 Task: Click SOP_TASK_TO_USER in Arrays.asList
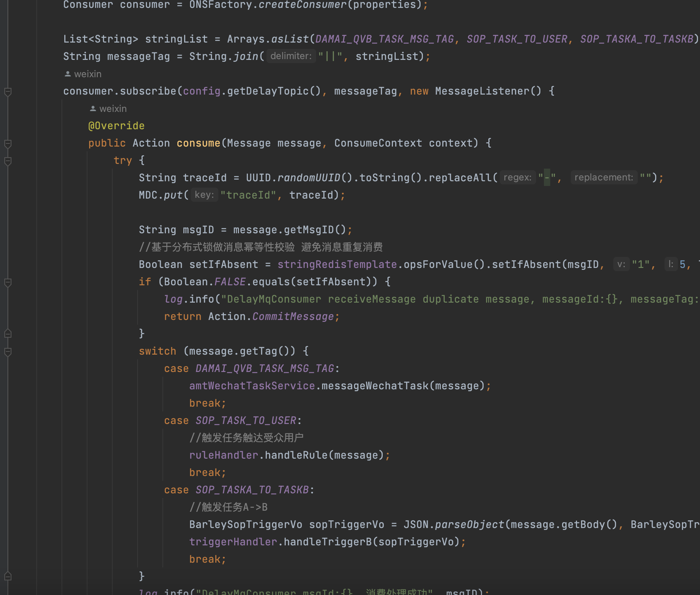click(x=517, y=39)
